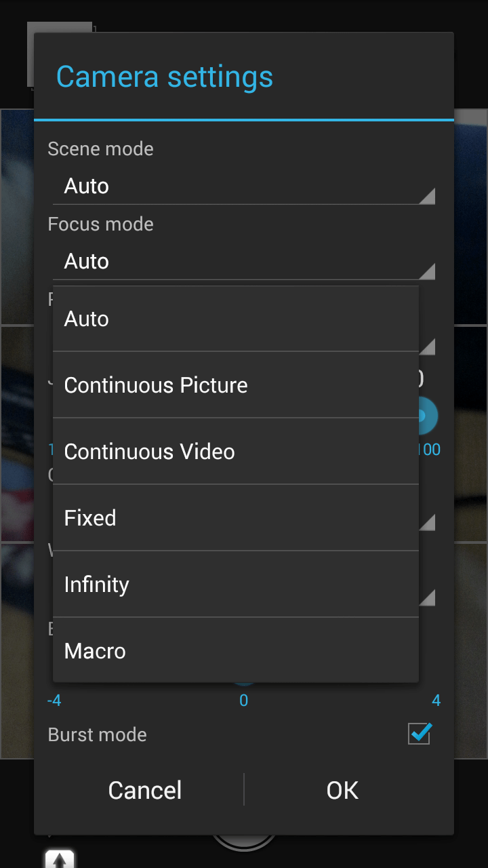Tap the Camera settings dialog title
Viewport: 488px width, 868px height.
click(x=165, y=77)
